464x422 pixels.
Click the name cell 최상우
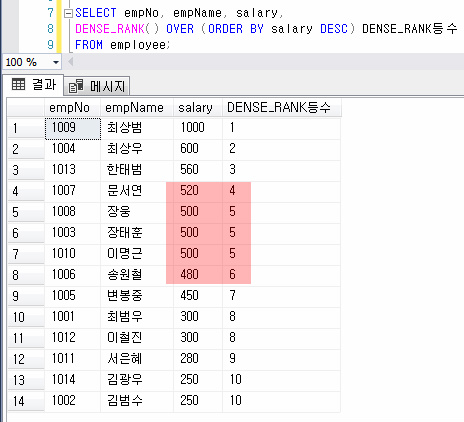click(137, 149)
